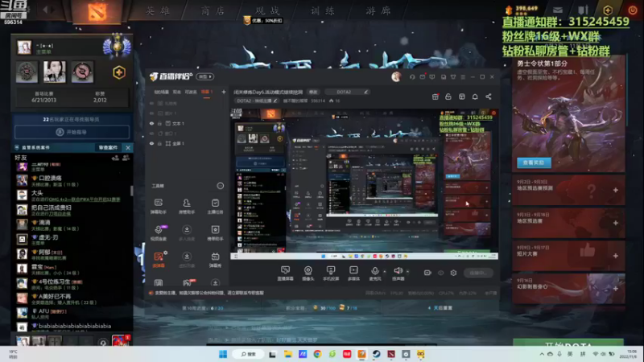Open the Dota Plus hexagon icon in top bar

coord(608,10)
